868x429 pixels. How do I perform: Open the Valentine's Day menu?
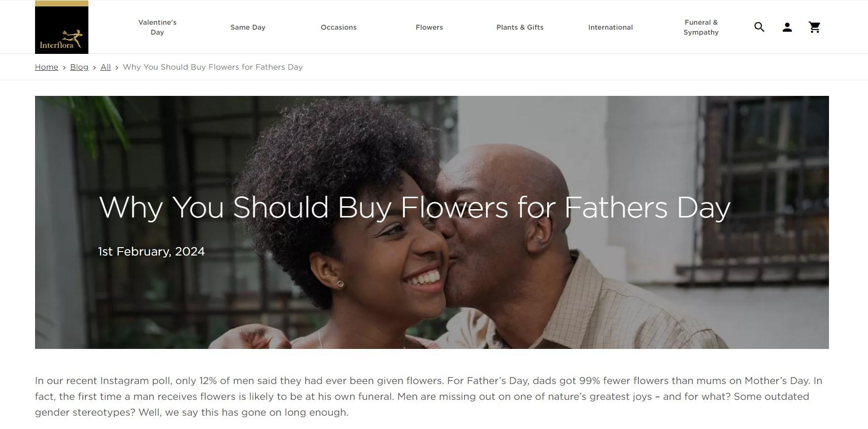pos(158,27)
